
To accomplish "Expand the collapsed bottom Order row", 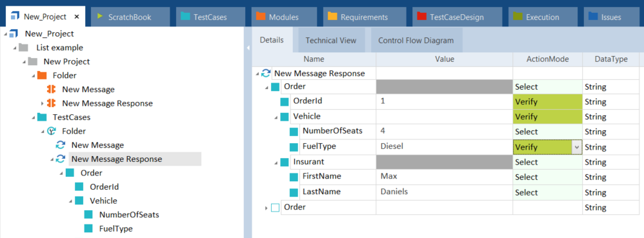I will pos(266,208).
